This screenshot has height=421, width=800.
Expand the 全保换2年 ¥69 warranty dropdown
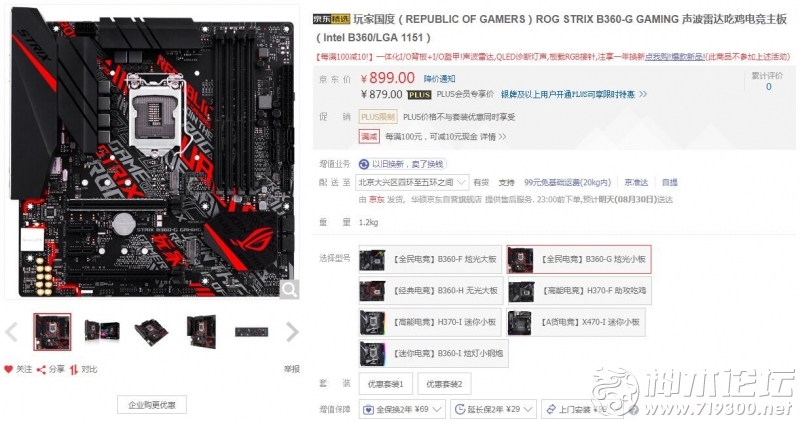click(x=402, y=409)
